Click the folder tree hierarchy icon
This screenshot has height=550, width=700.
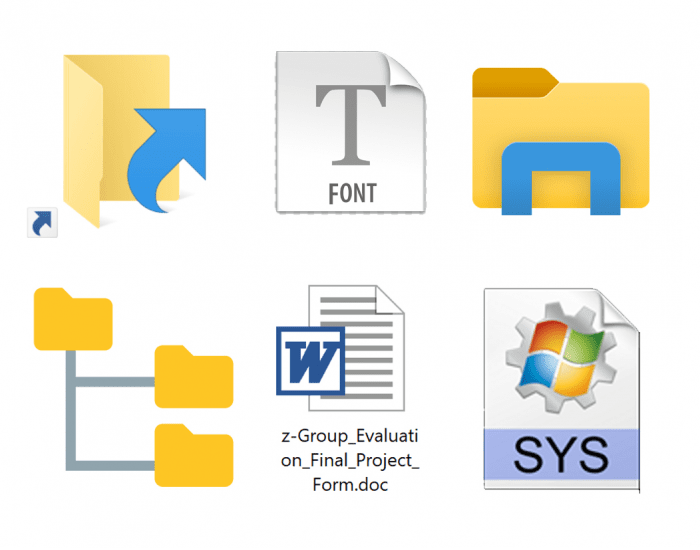pyautogui.click(x=133, y=387)
